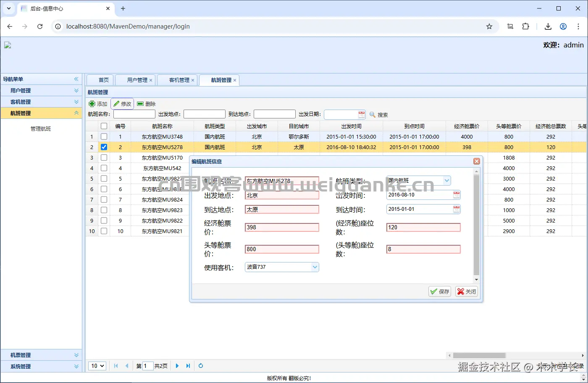Check the row for 东方航空MU3748
The width and height of the screenshot is (588, 383).
104,136
